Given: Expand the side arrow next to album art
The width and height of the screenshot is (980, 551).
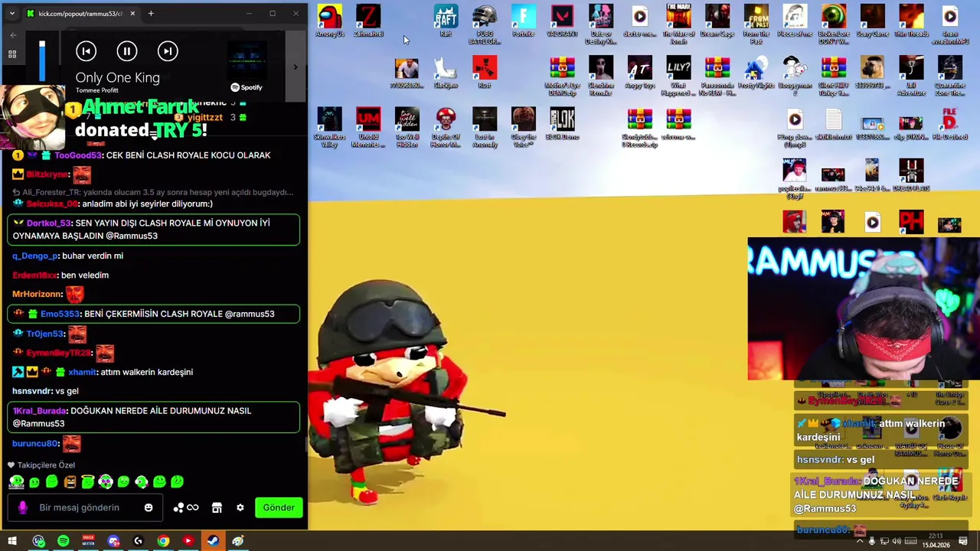Looking at the screenshot, I should click(x=296, y=67).
